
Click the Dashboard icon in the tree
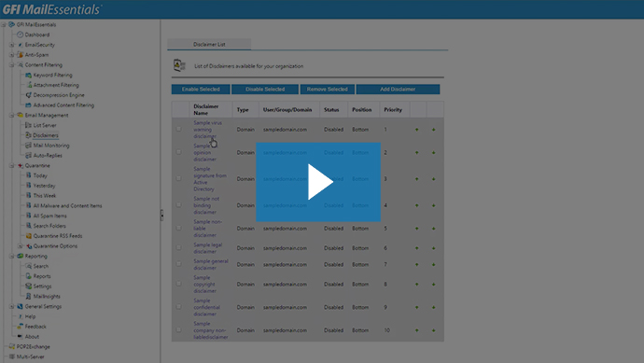click(20, 35)
